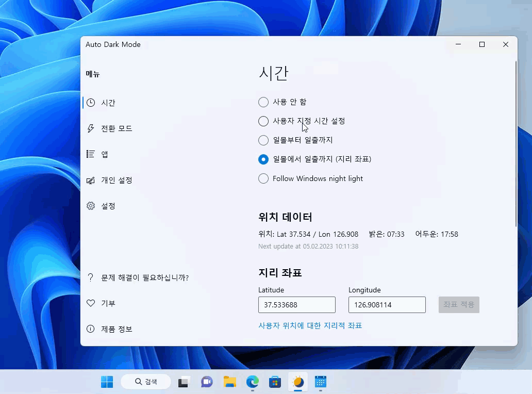Go to the 앱 menu item

click(105, 154)
